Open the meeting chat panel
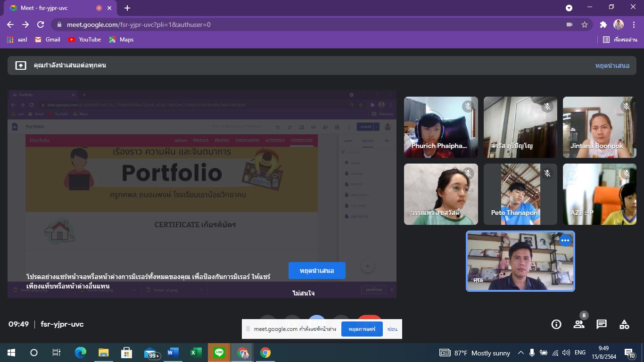Viewport: 644px width, 362px height. point(602,324)
